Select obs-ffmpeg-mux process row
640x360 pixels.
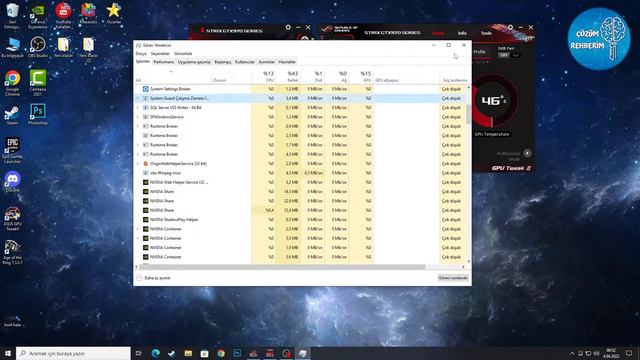(301, 173)
